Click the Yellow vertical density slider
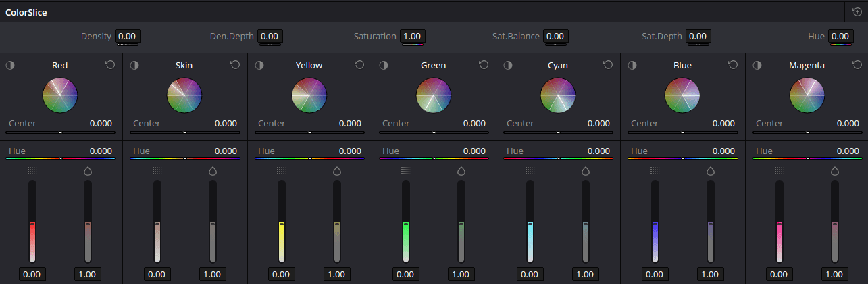The height and width of the screenshot is (284, 868). [x=281, y=222]
